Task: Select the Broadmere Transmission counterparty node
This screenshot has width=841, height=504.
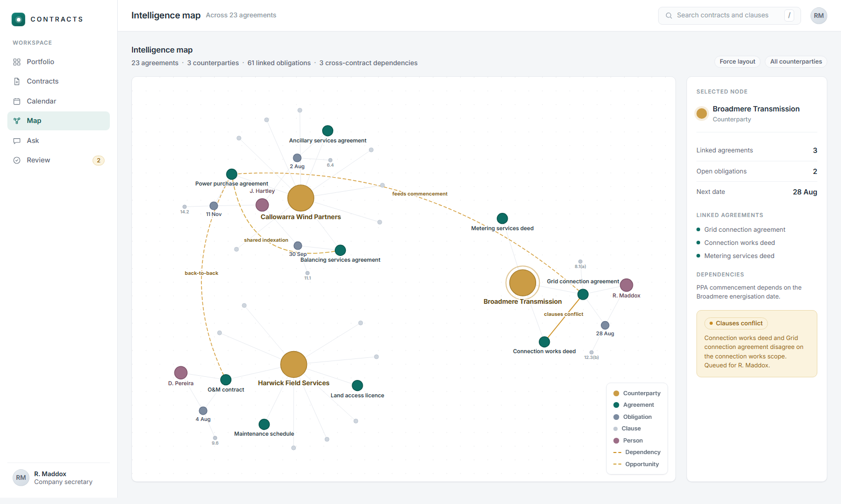Action: (522, 283)
